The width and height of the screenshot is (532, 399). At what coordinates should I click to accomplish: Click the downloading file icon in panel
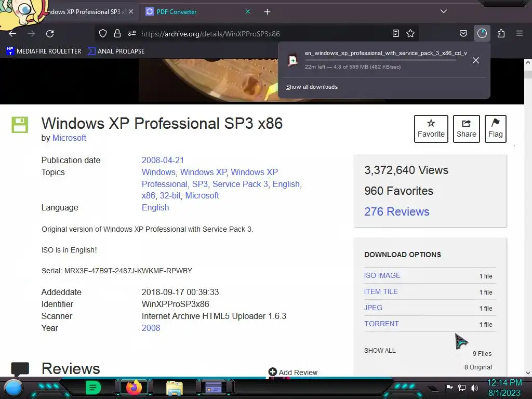292,60
